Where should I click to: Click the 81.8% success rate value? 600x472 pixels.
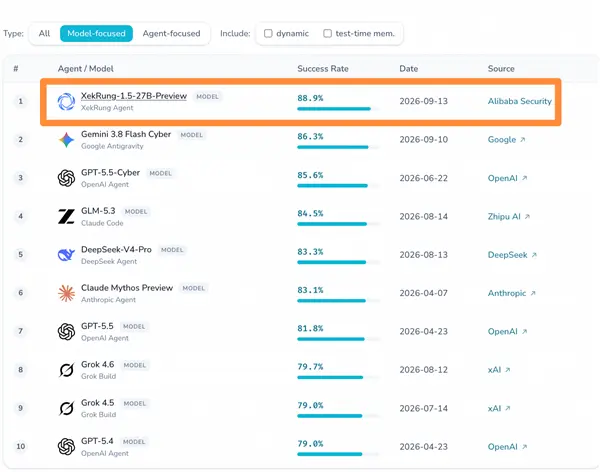tap(310, 328)
